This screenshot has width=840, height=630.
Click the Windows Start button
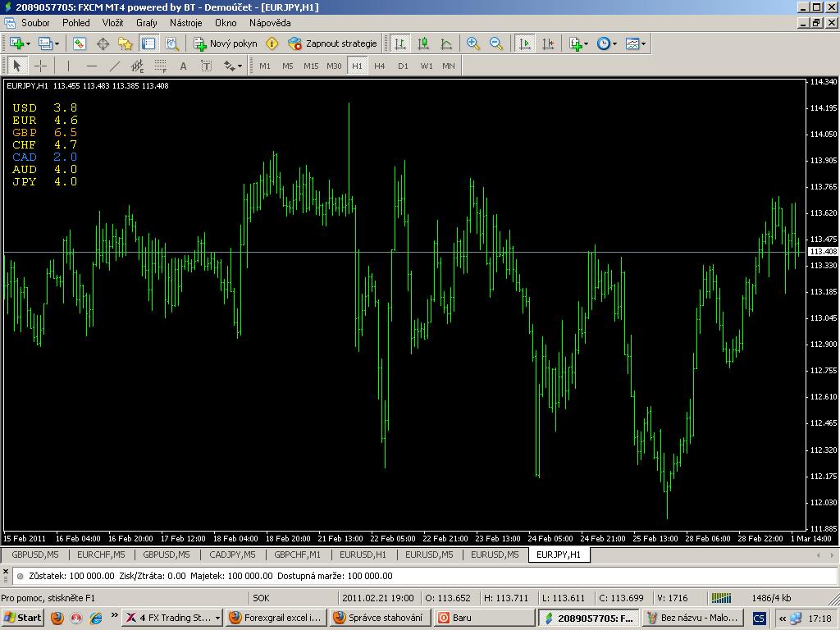tap(22, 618)
